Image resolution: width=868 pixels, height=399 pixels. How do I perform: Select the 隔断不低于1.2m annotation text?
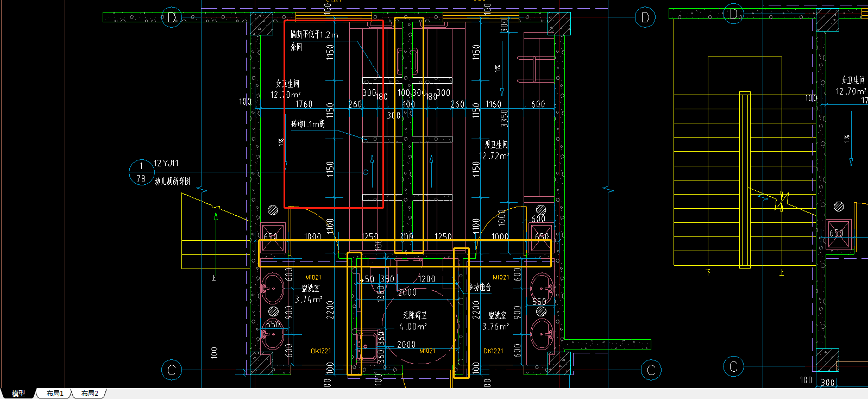coord(314,35)
